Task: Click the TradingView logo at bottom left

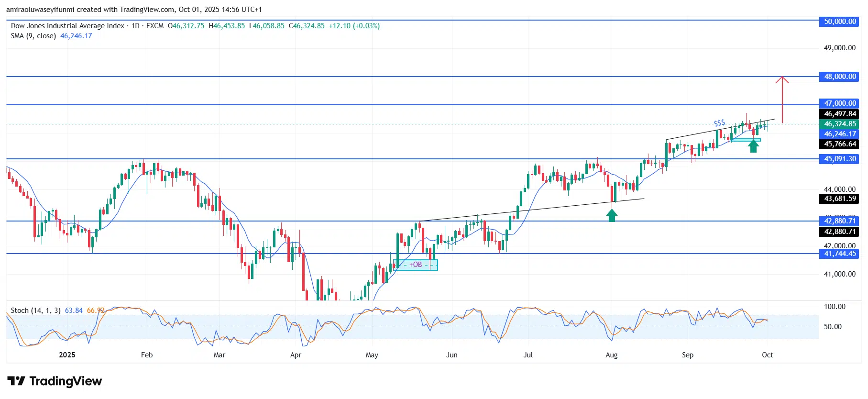Action: click(x=55, y=381)
